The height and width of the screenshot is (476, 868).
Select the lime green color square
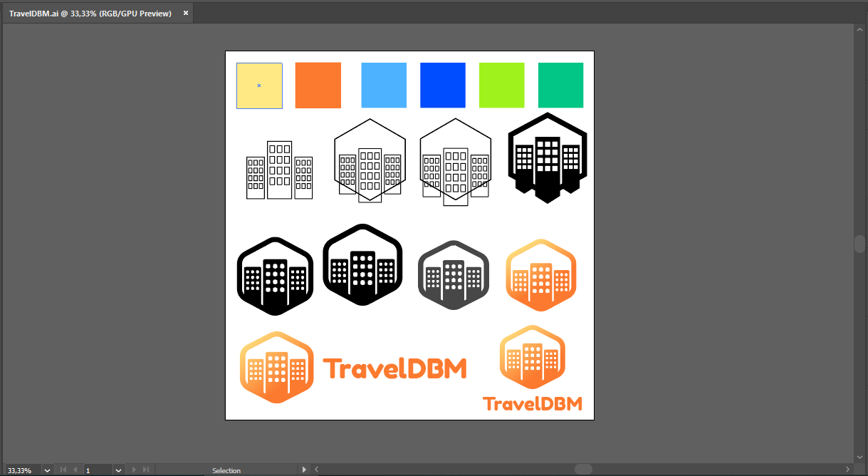coord(502,86)
